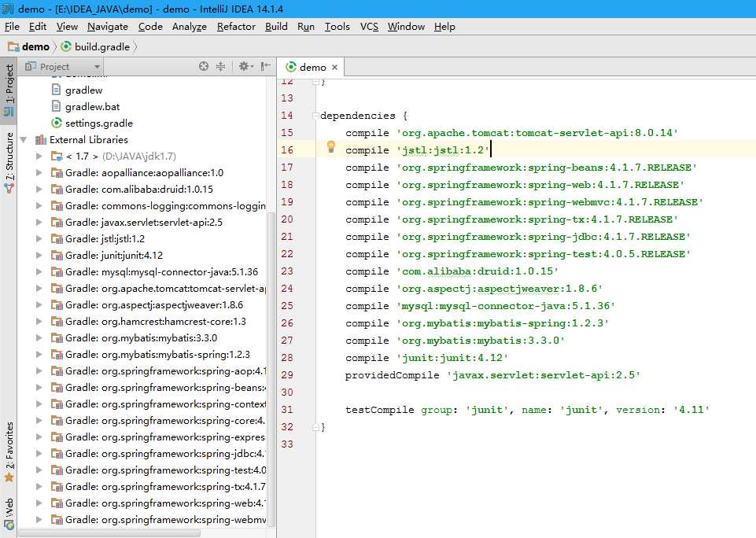The width and height of the screenshot is (756, 538).
Task: Click the demo folder breadcrumb
Action: click(x=29, y=46)
